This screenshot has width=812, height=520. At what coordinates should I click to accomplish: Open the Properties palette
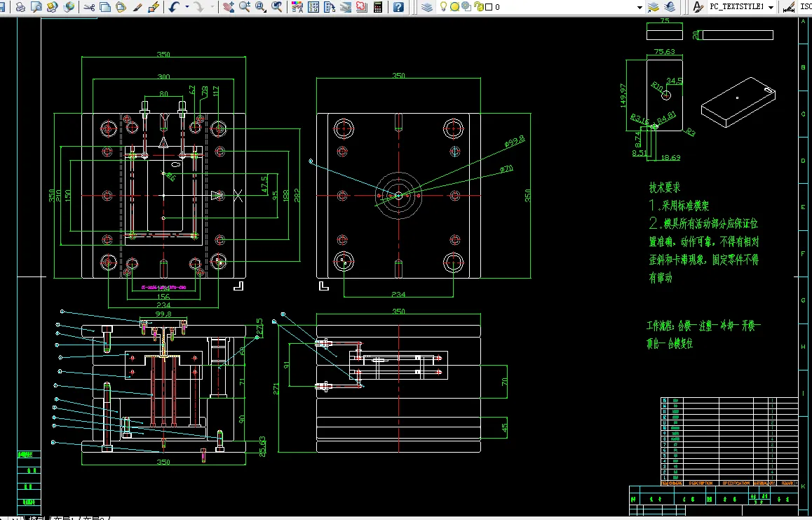[297, 7]
